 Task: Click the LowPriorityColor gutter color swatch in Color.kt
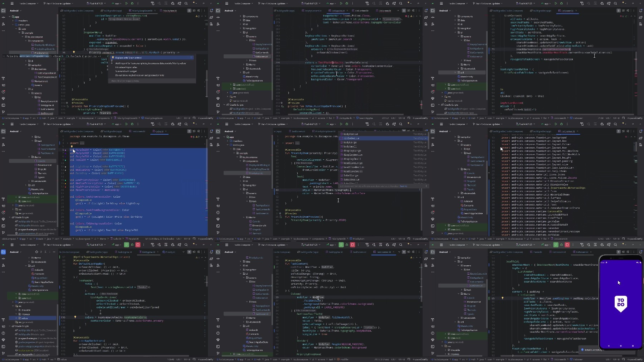click(65, 180)
